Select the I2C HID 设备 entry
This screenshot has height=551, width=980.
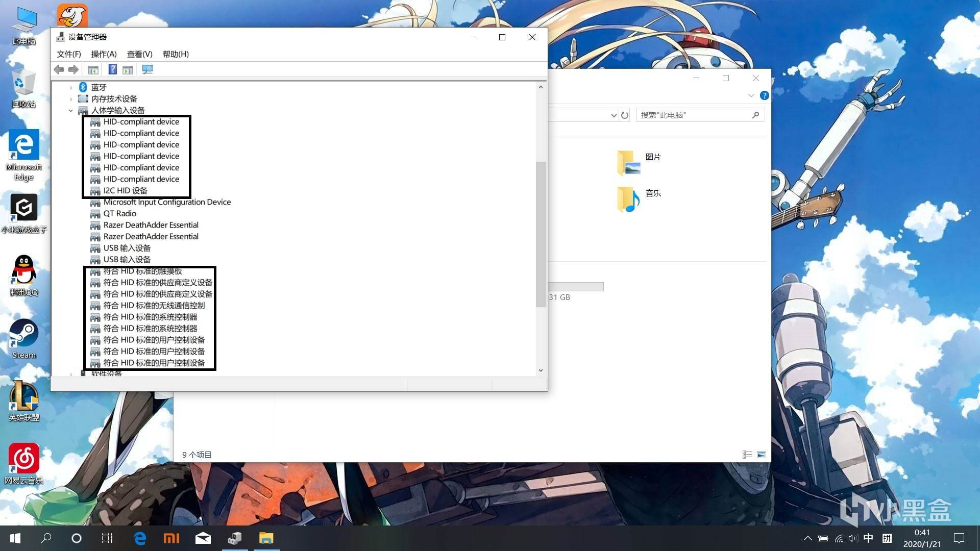click(x=125, y=191)
